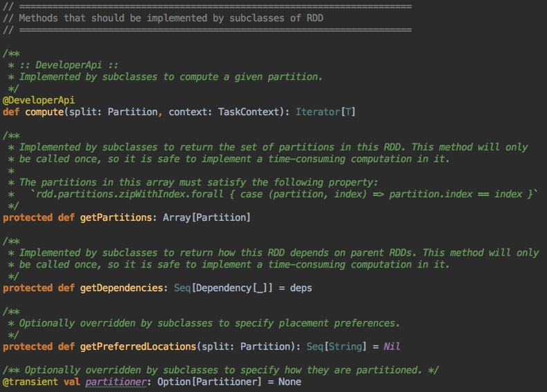The height and width of the screenshot is (392, 547).
Task: Click the "specify placement preferences" doc comment
Action: tap(210, 323)
